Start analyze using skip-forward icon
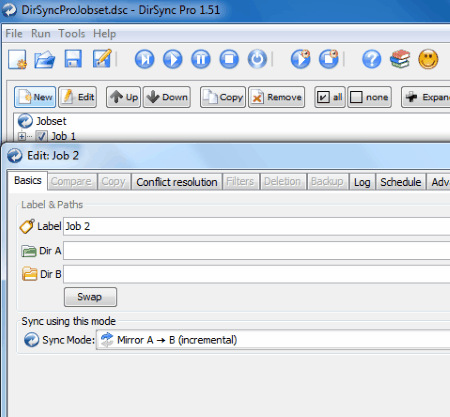Image resolution: width=450 pixels, height=417 pixels. [144, 59]
